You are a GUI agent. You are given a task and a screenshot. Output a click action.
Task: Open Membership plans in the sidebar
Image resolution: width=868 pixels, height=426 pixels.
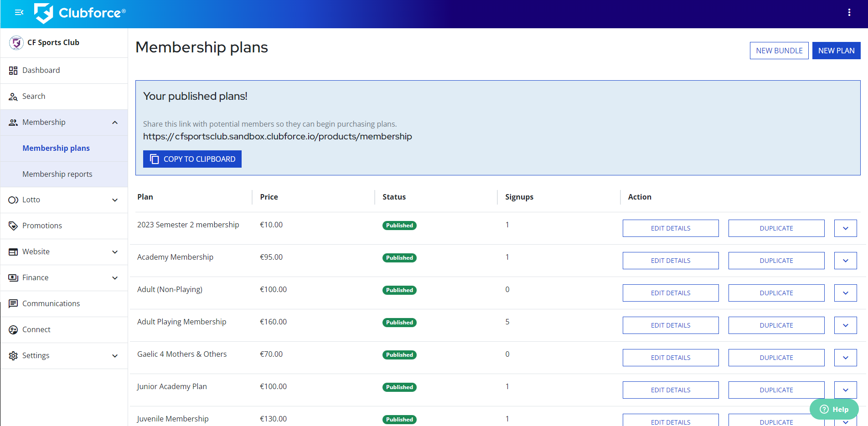pos(64,149)
